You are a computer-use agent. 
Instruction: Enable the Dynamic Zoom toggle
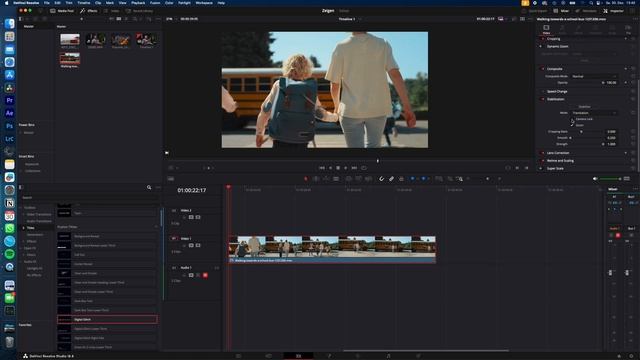[x=542, y=47]
